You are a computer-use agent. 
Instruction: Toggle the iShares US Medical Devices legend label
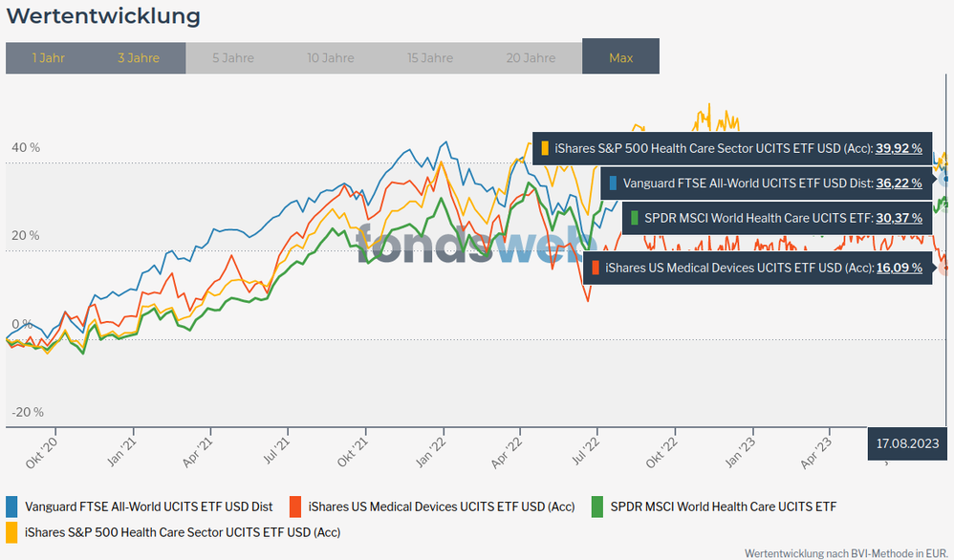tap(442, 506)
